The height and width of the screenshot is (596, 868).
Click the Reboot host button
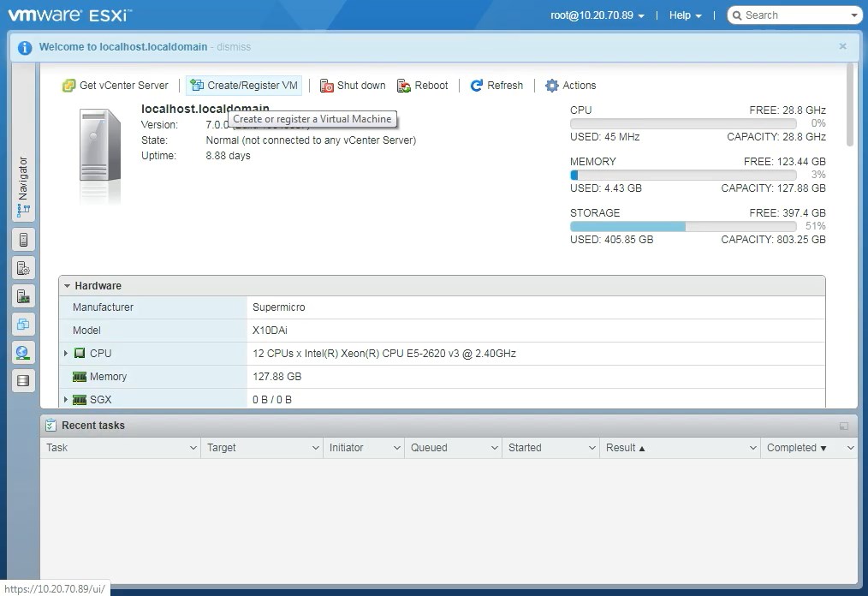(x=422, y=86)
